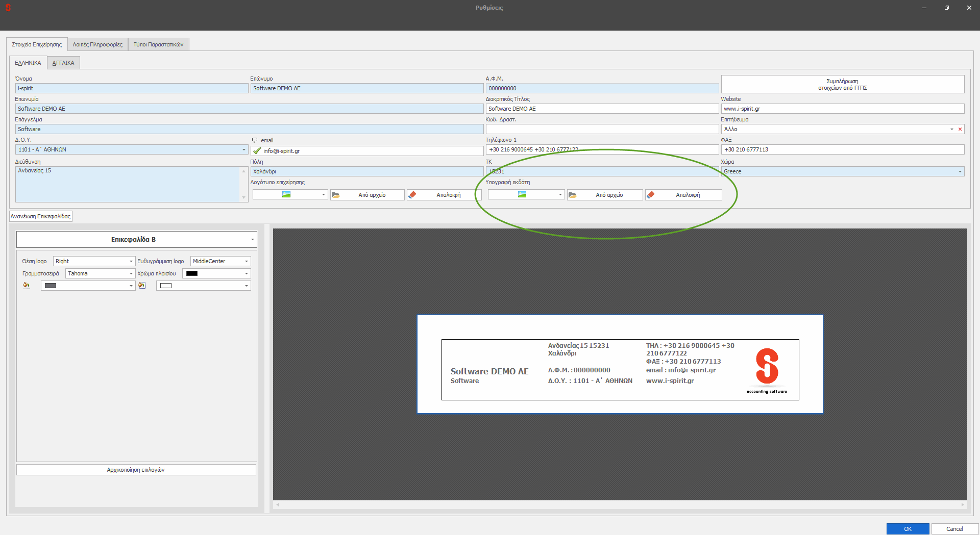
Task: Click folder icon to load issuer signature
Action: pyautogui.click(x=573, y=195)
